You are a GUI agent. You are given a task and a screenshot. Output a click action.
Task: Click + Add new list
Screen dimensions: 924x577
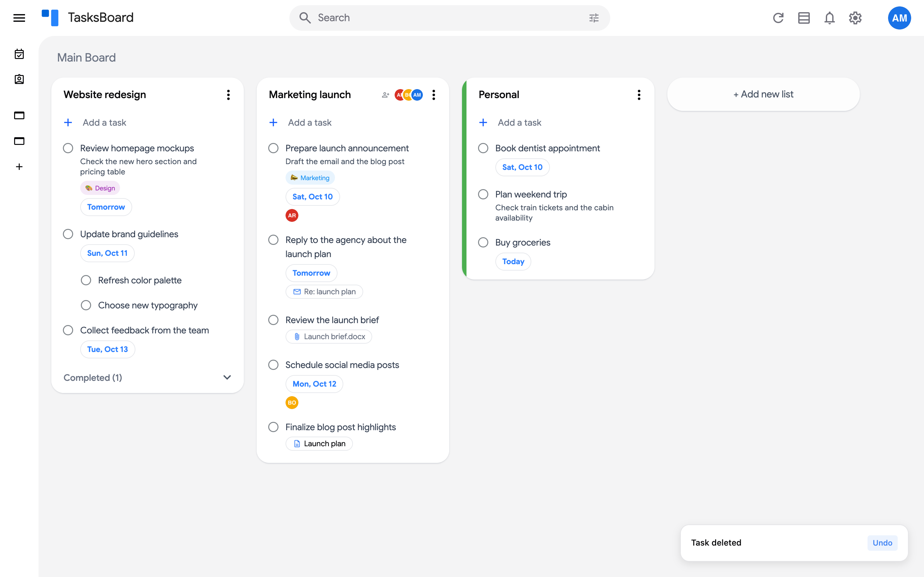(763, 94)
